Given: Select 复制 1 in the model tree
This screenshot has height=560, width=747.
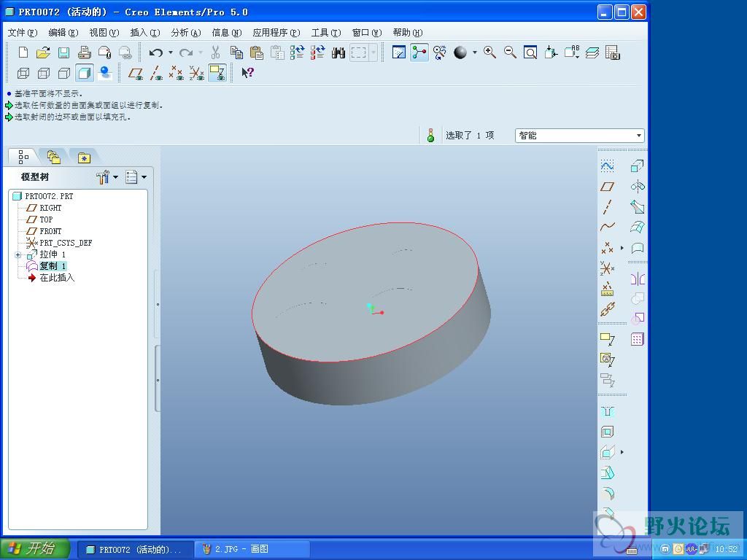Looking at the screenshot, I should click(53, 265).
